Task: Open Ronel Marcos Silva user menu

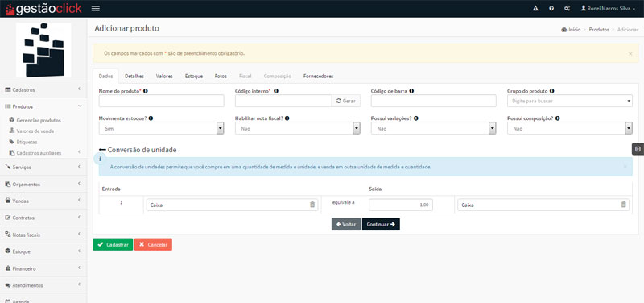Action: [608, 8]
